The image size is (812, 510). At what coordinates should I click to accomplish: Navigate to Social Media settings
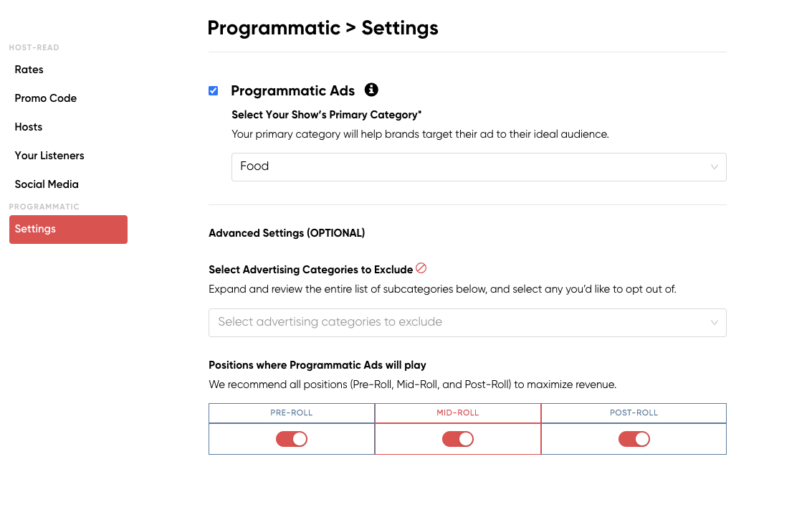point(47,184)
